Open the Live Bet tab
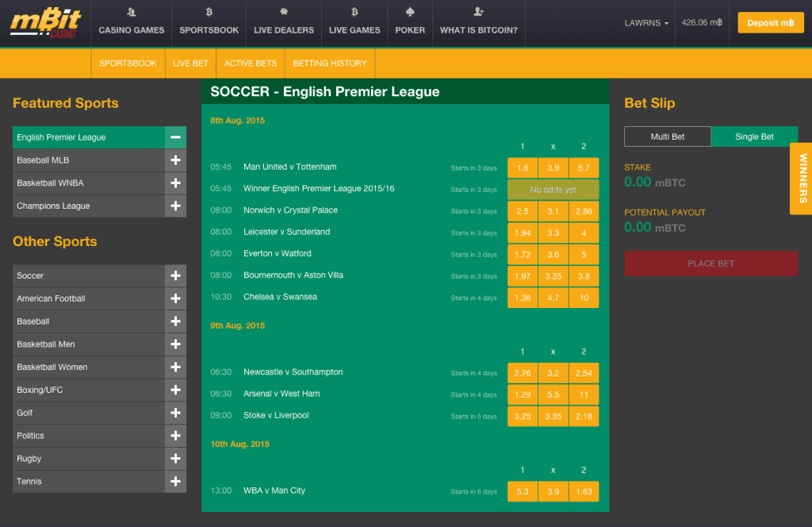812x527 pixels. [x=190, y=63]
